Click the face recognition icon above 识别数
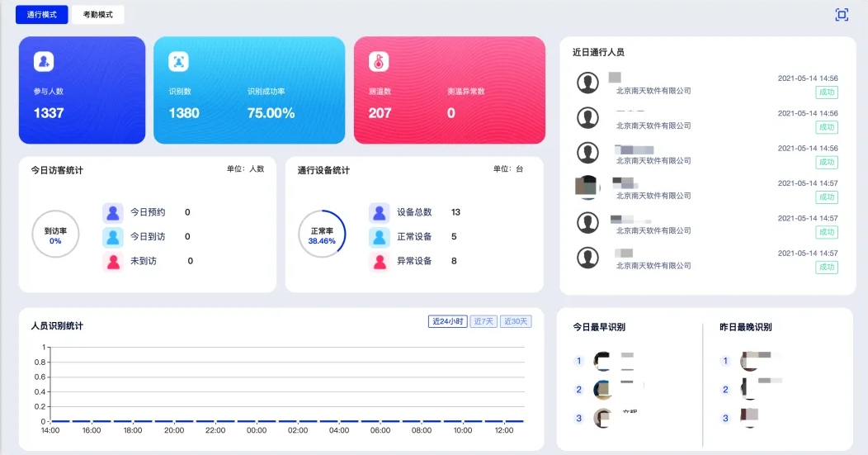Screen dimensions: 868x455 [179, 62]
